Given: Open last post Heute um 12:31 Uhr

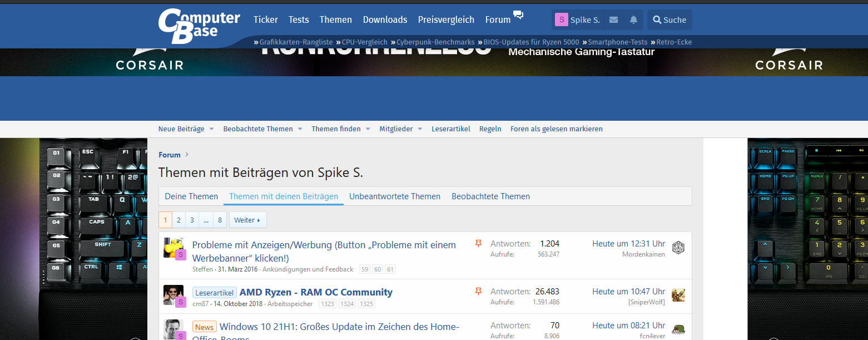Looking at the screenshot, I should click(x=628, y=244).
